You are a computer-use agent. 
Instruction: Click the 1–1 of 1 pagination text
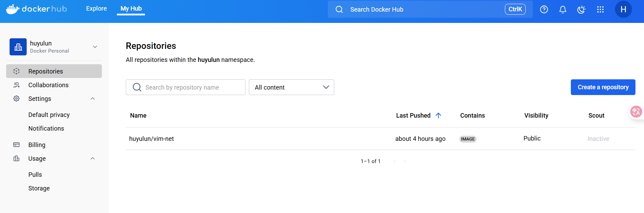point(371,161)
